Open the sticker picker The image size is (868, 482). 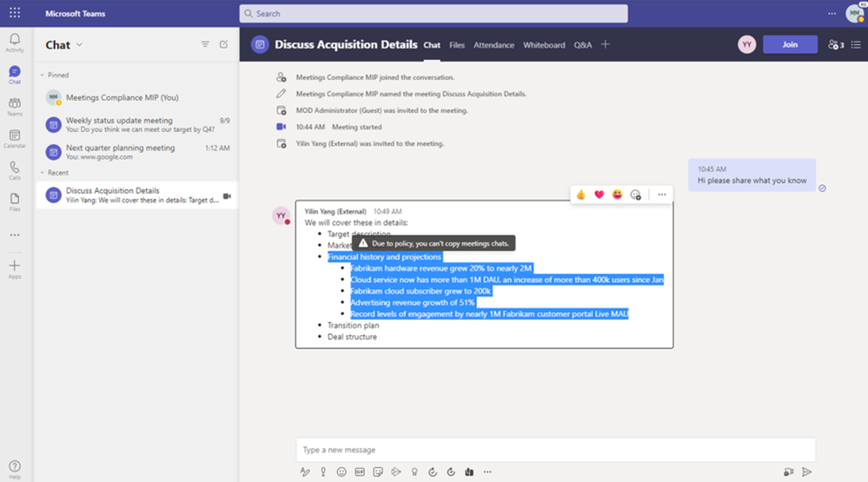pyautogui.click(x=378, y=472)
